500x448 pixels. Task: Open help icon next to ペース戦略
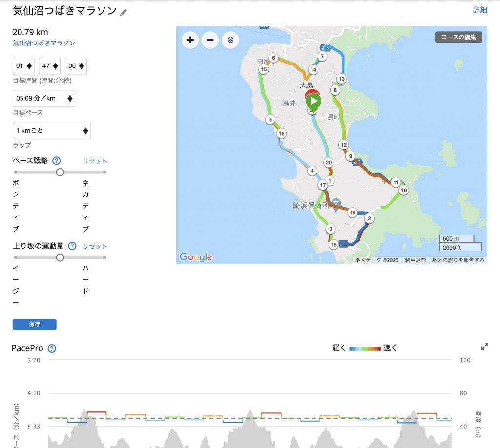point(57,161)
